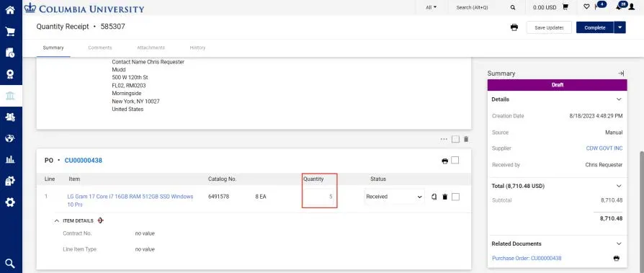Click the Draft status banner

tap(558, 85)
